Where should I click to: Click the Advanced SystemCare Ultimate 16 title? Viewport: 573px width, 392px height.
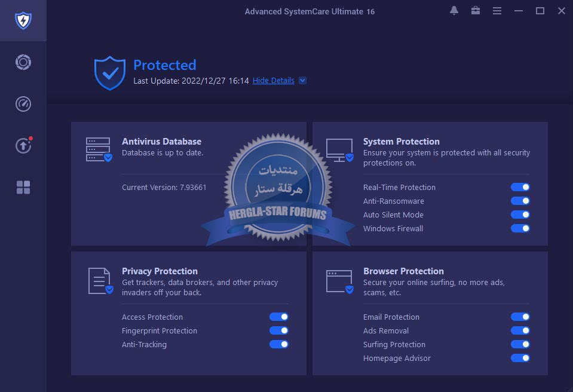click(310, 12)
